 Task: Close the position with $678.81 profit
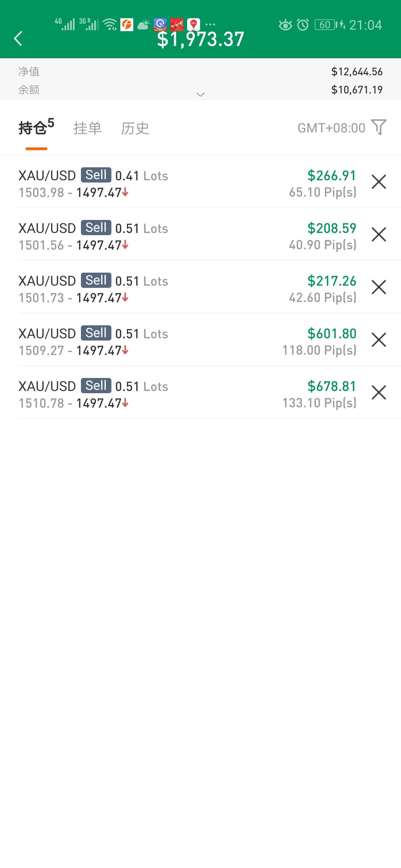point(379,392)
